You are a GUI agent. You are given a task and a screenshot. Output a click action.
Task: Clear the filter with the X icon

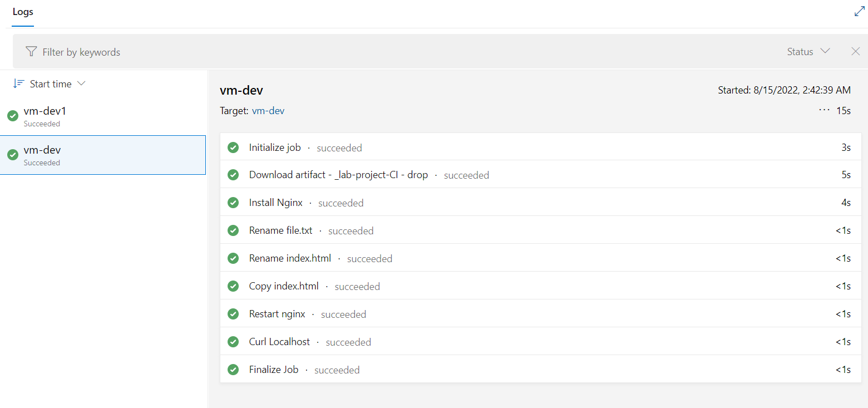pos(856,51)
